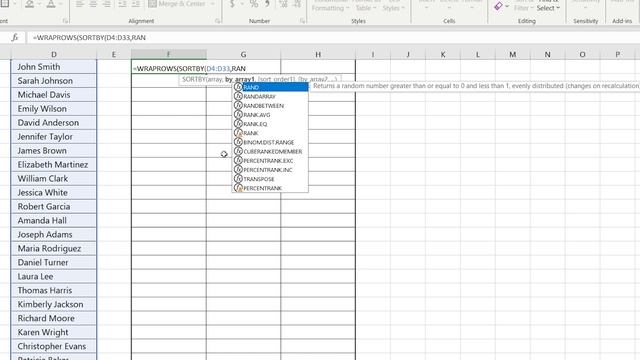Open the Font Color dropdown arrow

pos(60,4)
